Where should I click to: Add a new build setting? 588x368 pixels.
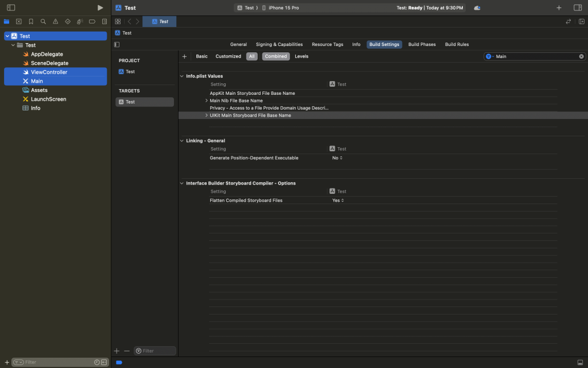[184, 56]
